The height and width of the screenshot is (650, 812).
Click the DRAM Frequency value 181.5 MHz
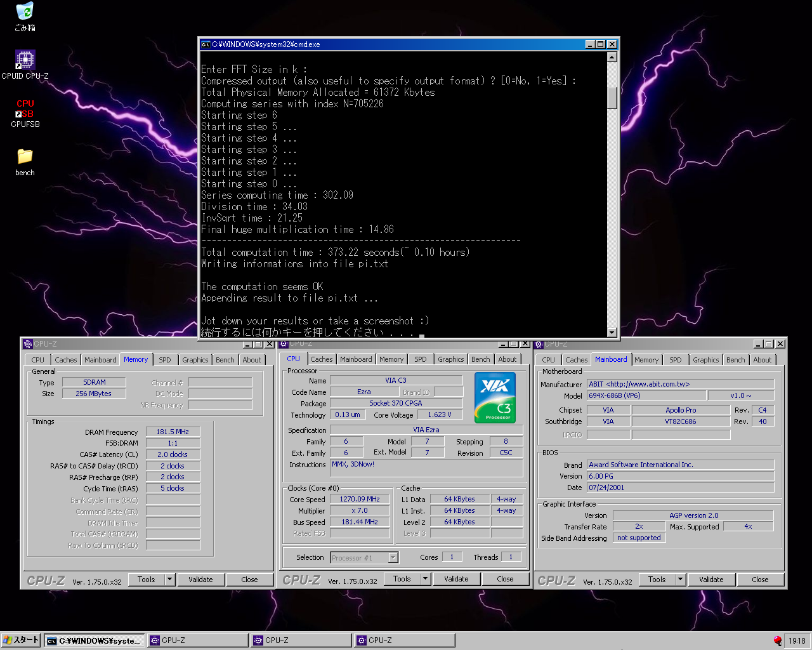[173, 432]
